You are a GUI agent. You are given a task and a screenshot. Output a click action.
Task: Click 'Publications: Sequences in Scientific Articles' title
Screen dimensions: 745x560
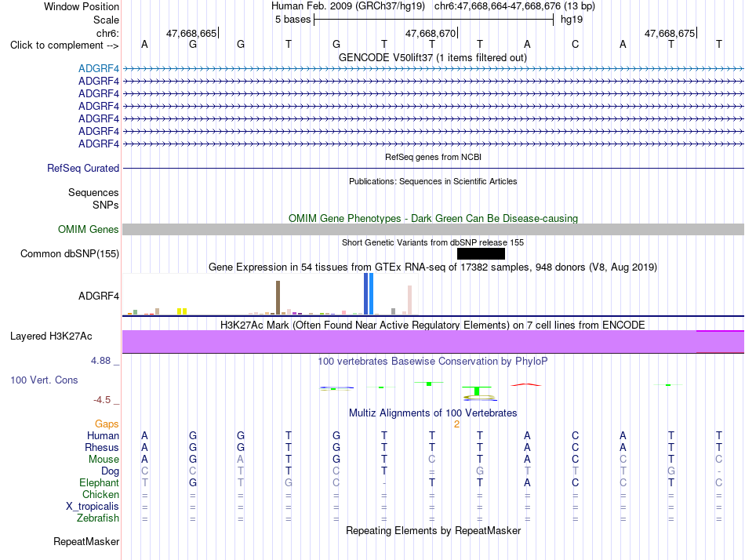tap(433, 181)
